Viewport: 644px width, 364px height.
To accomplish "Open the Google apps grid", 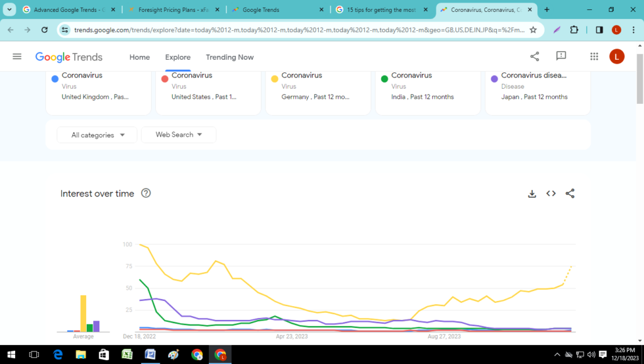I will pos(594,56).
